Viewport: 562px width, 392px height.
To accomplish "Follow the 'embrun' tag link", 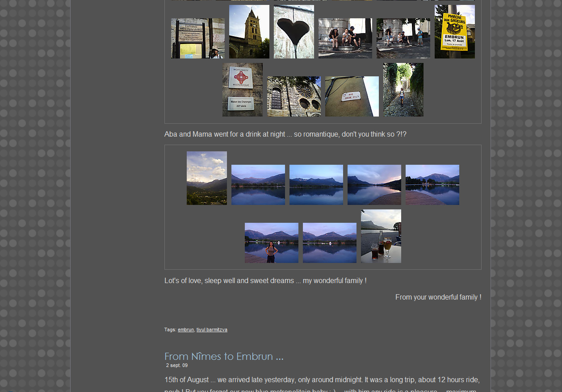I will point(185,330).
